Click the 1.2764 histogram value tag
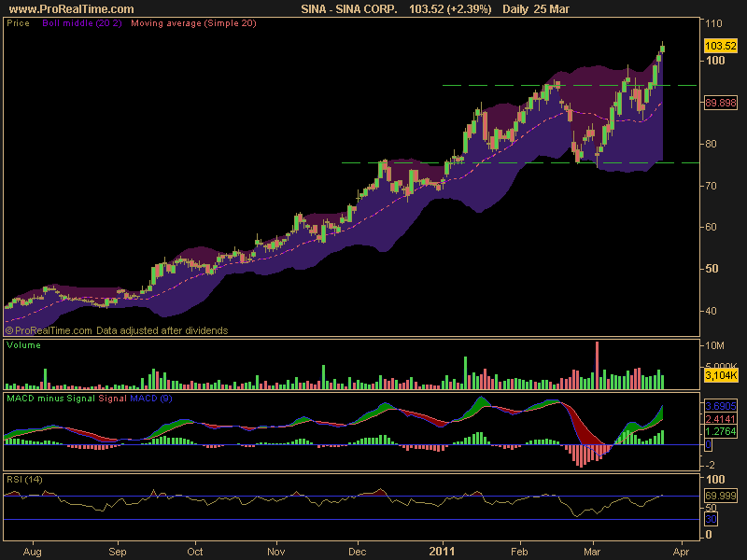The height and width of the screenshot is (560, 747). 720,431
